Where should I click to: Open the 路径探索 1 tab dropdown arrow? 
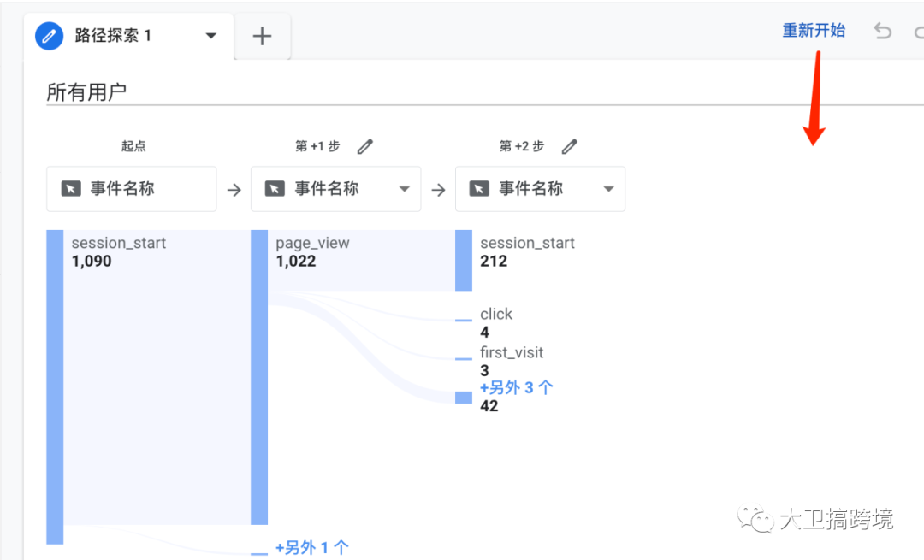click(210, 36)
